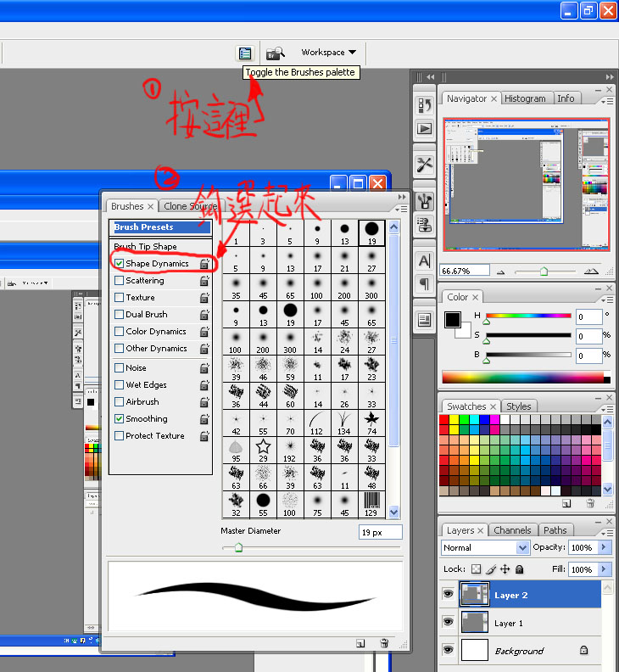
Task: Open the Paragraph panel icon
Action: (x=425, y=283)
